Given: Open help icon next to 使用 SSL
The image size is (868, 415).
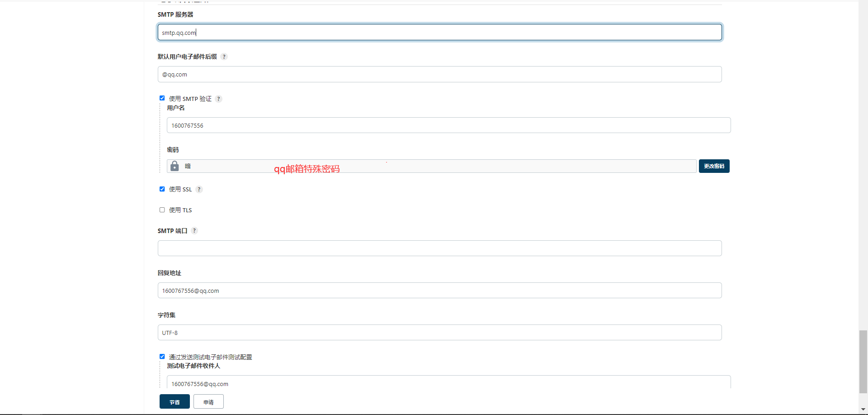Looking at the screenshot, I should [x=199, y=189].
